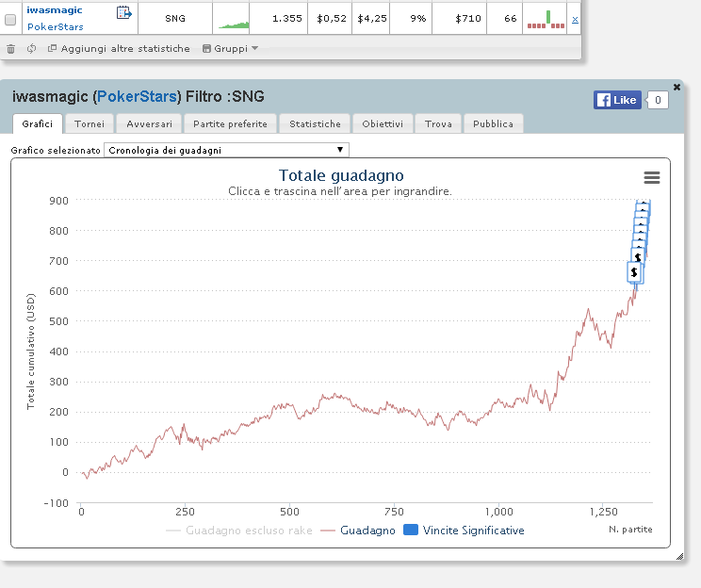This screenshot has height=588, width=701.
Task: Click the Facebook Like button
Action: pos(617,100)
